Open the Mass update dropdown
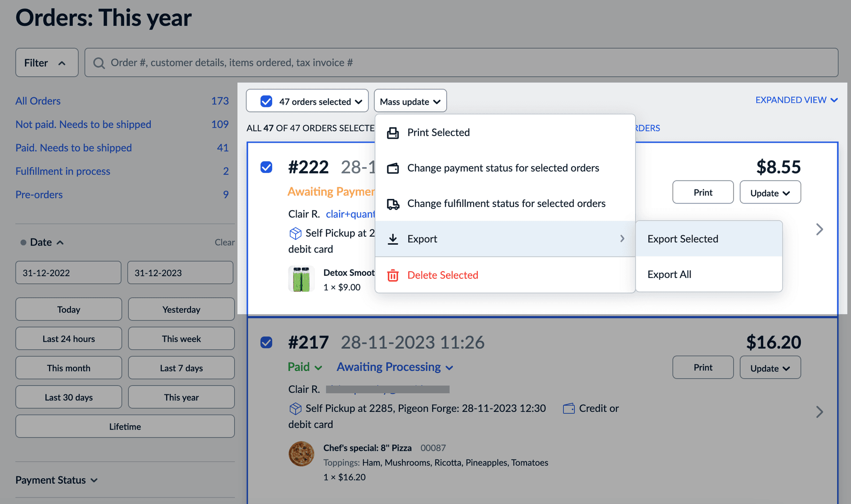 pos(410,102)
